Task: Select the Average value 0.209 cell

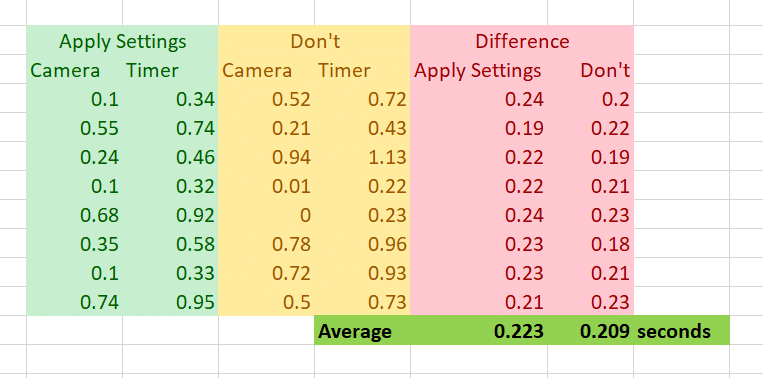Action: click(590, 331)
